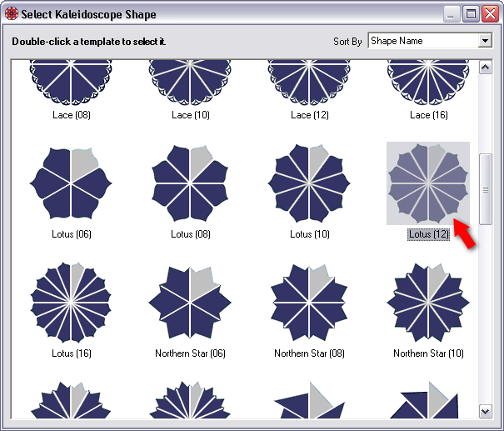Minimize the Select Kaleidoscope Shape window
504x431 pixels.
point(451,14)
